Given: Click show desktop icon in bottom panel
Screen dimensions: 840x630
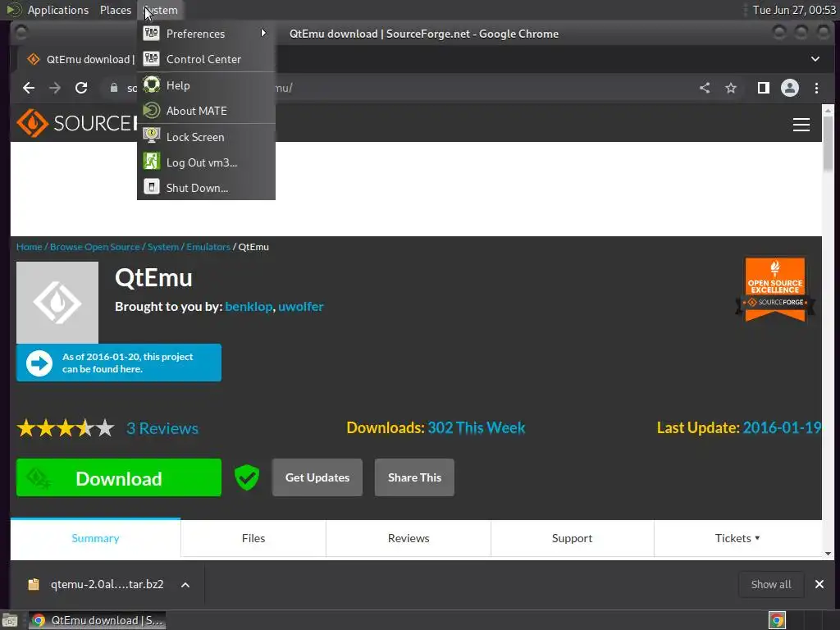Looking at the screenshot, I should pyautogui.click(x=9, y=620).
